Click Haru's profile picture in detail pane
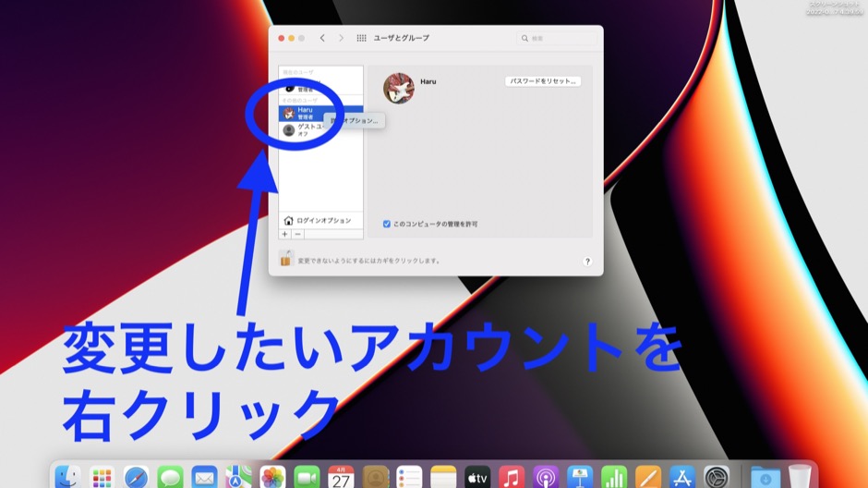Image resolution: width=868 pixels, height=488 pixels. click(399, 88)
